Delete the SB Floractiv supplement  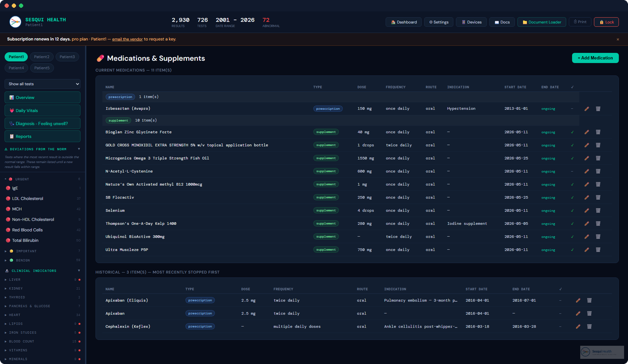(x=598, y=198)
